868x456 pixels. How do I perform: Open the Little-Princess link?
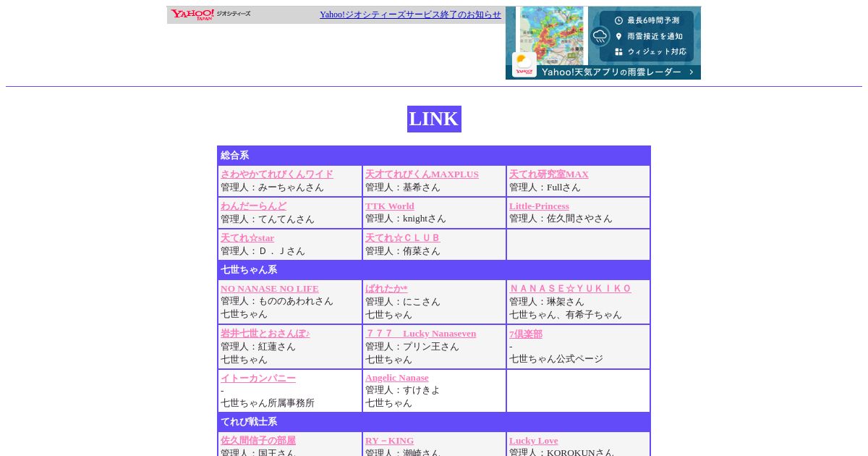tap(539, 206)
